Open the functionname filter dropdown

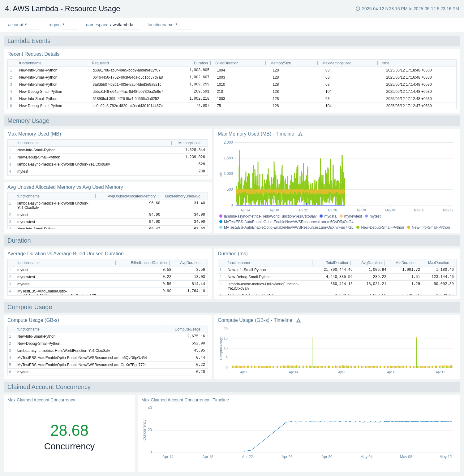[183, 25]
